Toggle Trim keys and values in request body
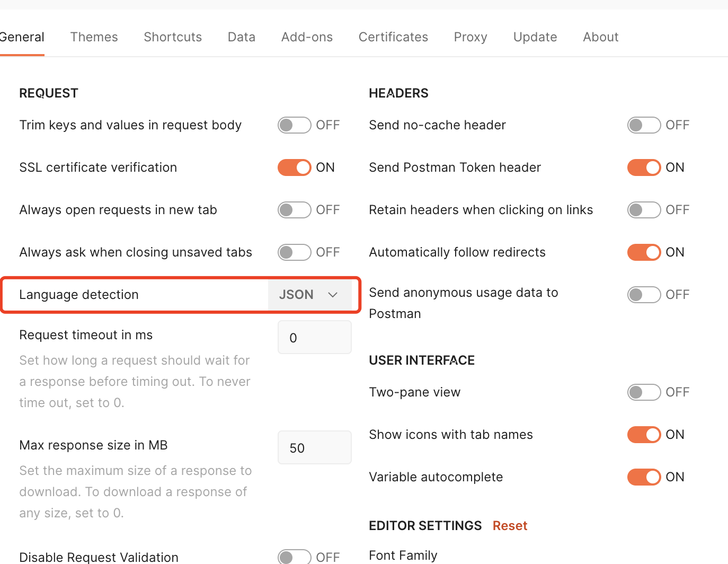The image size is (728, 564). tap(294, 125)
